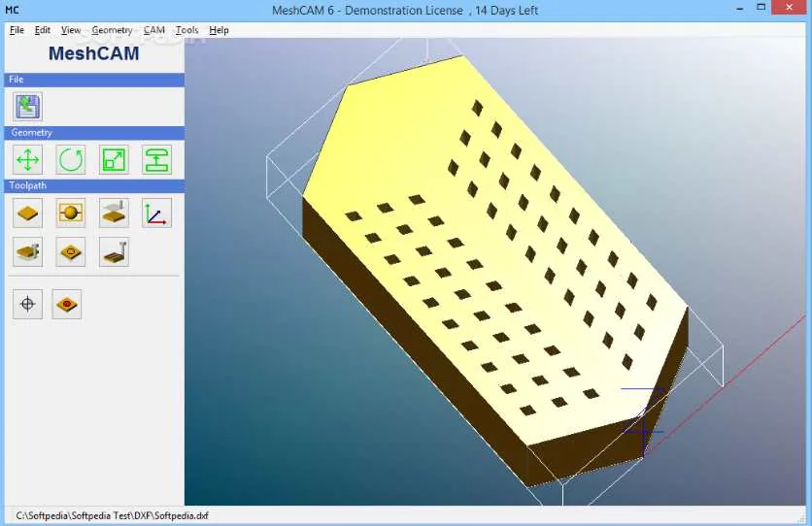Click the Toolpath section header in sidebar
Viewport: 812px width, 526px height.
(94, 185)
